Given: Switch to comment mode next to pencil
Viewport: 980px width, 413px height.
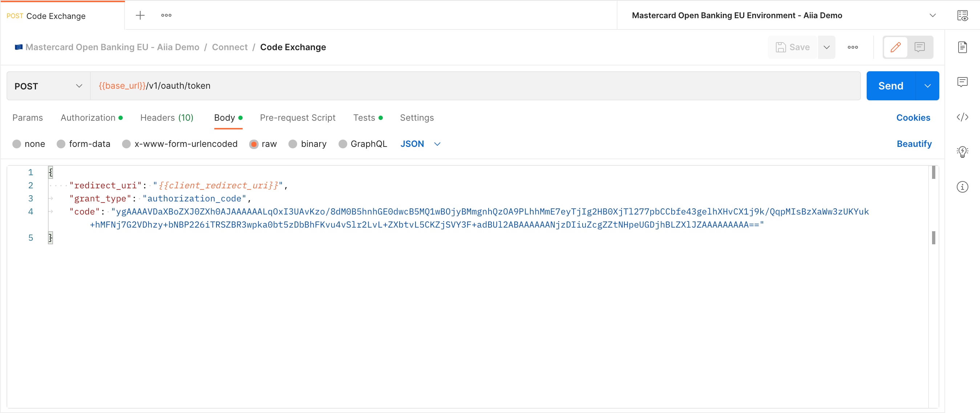Looking at the screenshot, I should click(919, 47).
